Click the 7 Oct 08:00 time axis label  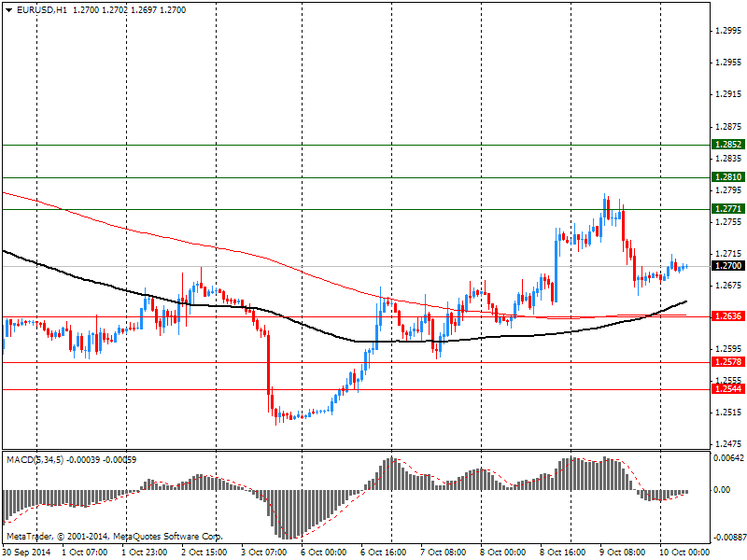click(443, 553)
